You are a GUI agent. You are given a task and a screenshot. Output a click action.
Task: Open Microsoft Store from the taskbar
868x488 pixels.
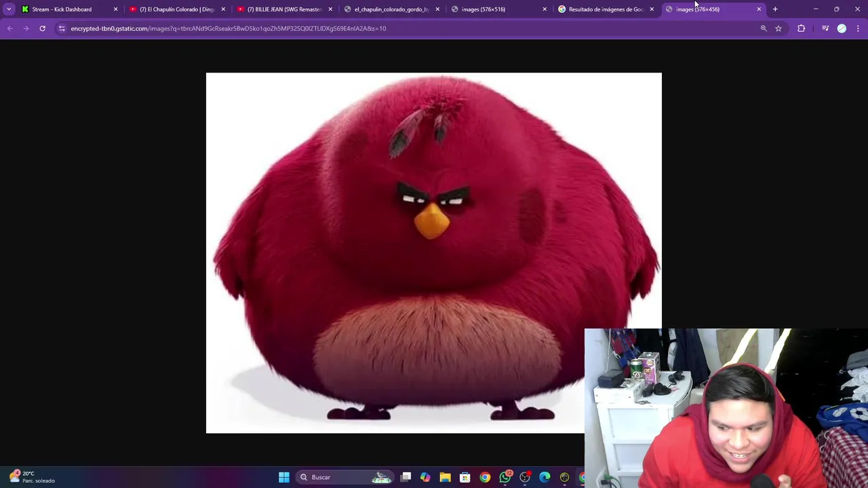click(465, 477)
